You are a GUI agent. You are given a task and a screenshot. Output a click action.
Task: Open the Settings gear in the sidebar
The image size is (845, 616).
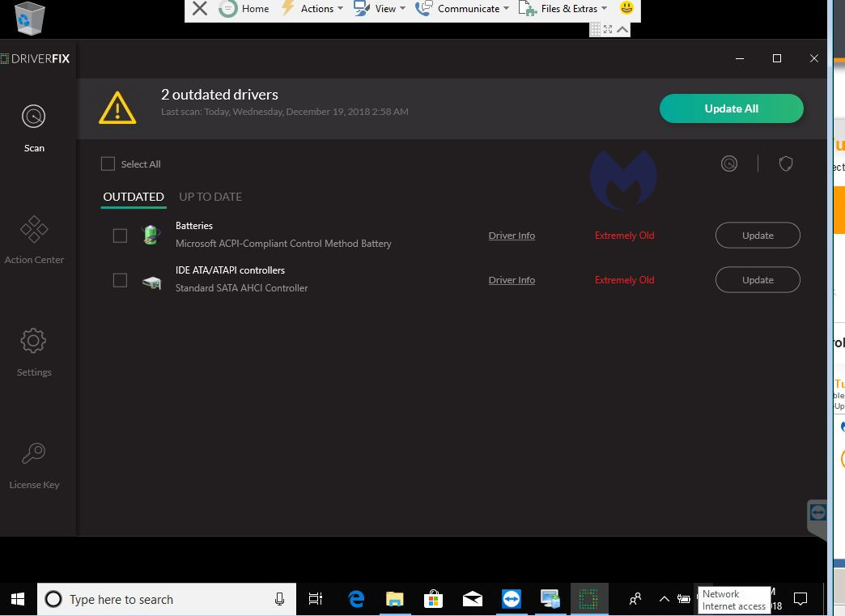tap(33, 352)
